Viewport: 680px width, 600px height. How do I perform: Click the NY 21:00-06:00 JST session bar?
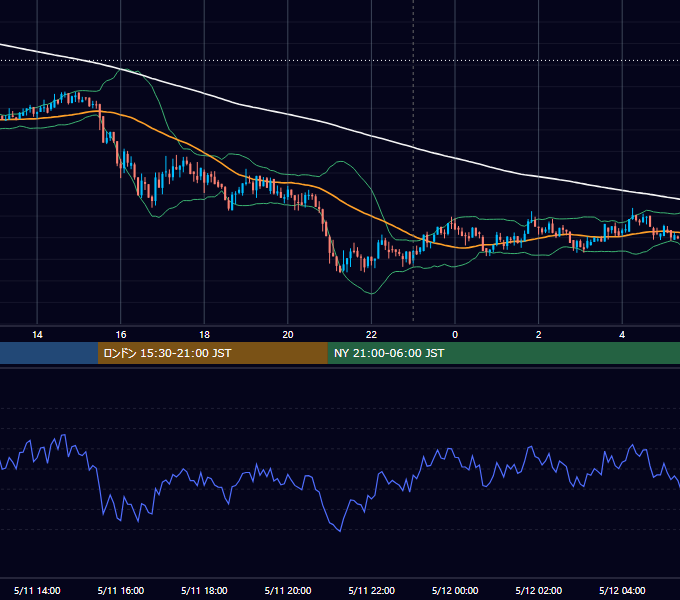point(503,353)
